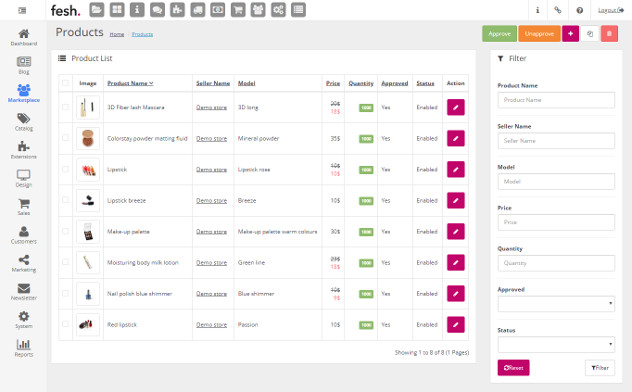Check the Moisturing body milk lotion checkbox
The width and height of the screenshot is (632, 392).
(65, 262)
